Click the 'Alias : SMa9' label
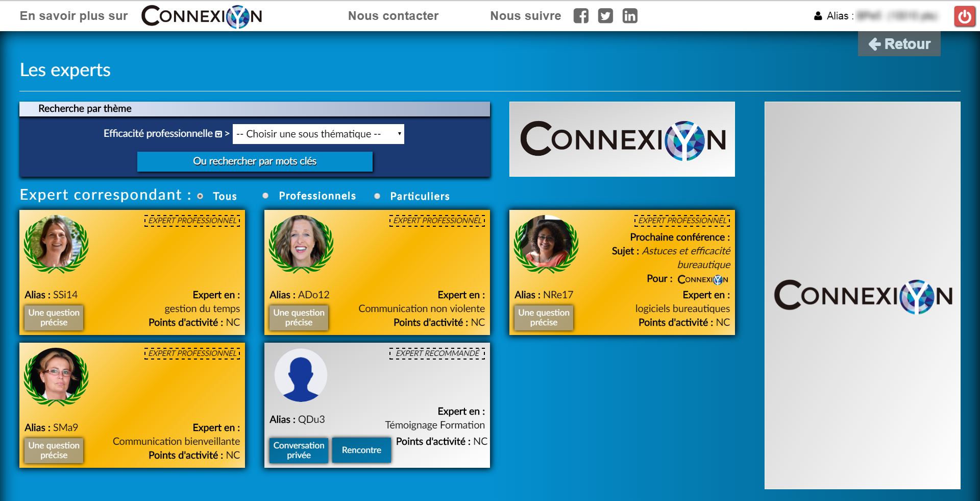980x501 pixels. coord(51,427)
